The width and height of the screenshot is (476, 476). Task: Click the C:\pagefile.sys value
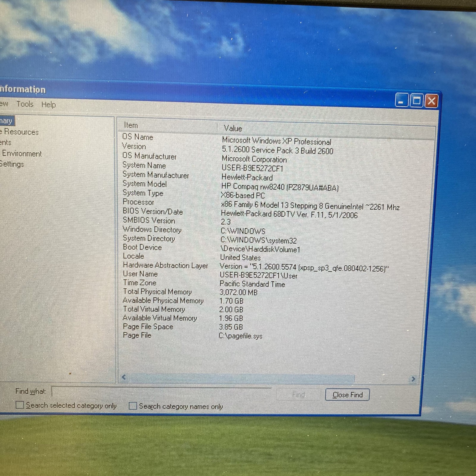[240, 336]
